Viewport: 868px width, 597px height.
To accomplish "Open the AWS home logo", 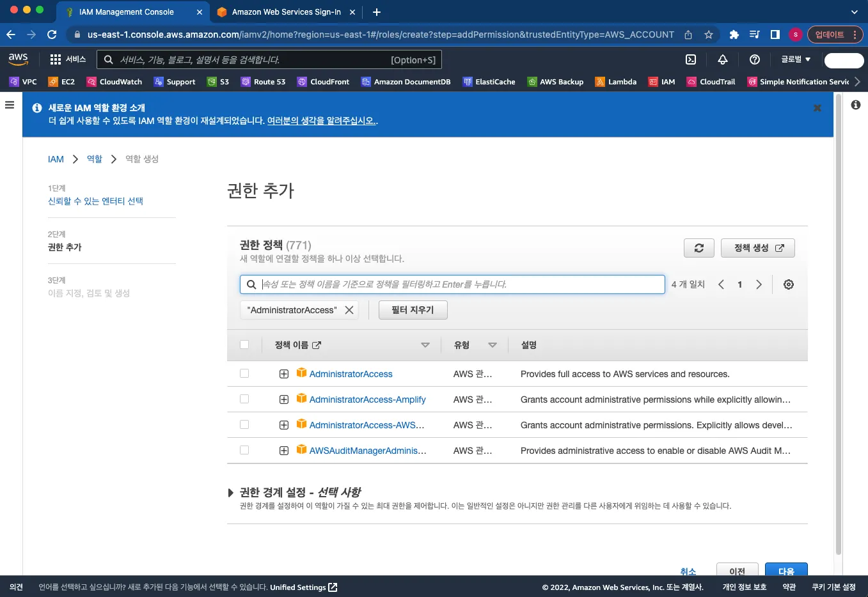I will (18, 59).
